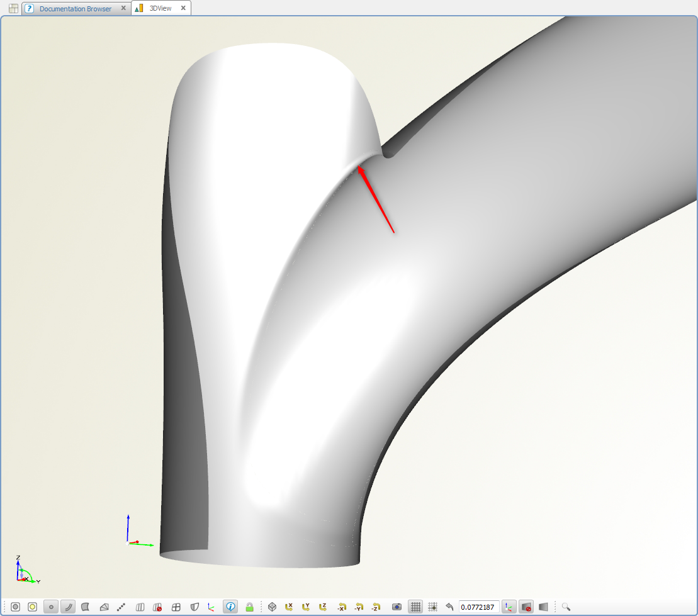Click the coordinate axes icon beside shield
The image size is (698, 616).
tap(211, 607)
